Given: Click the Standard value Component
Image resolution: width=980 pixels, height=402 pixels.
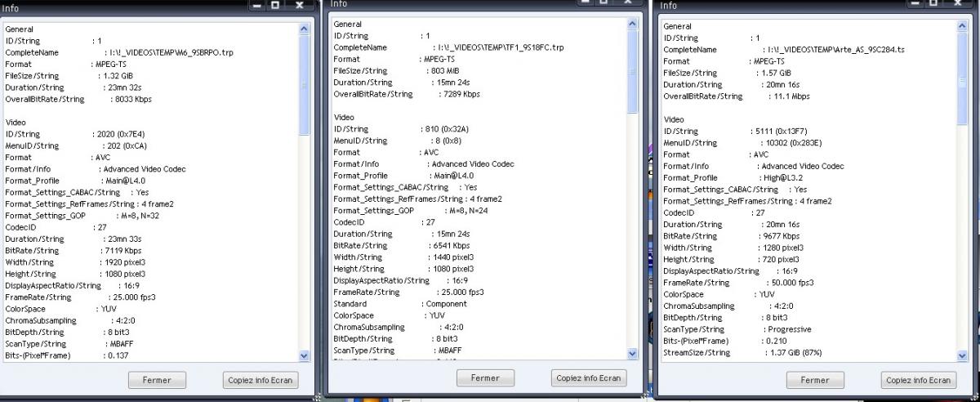Looking at the screenshot, I should tap(447, 305).
